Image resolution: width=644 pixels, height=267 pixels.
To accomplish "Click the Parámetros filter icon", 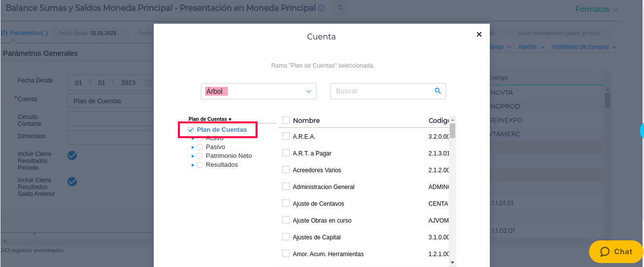I will [4, 33].
